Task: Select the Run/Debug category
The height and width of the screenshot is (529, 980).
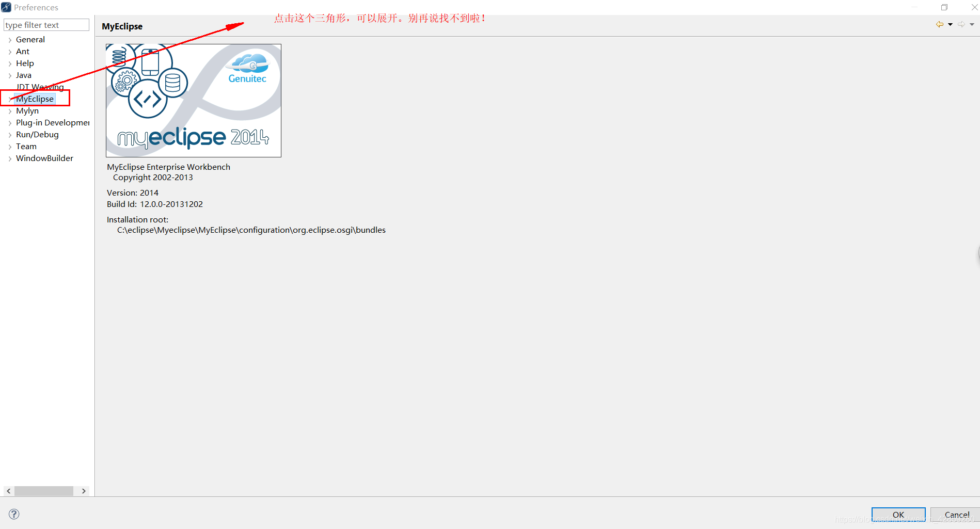Action: 37,134
